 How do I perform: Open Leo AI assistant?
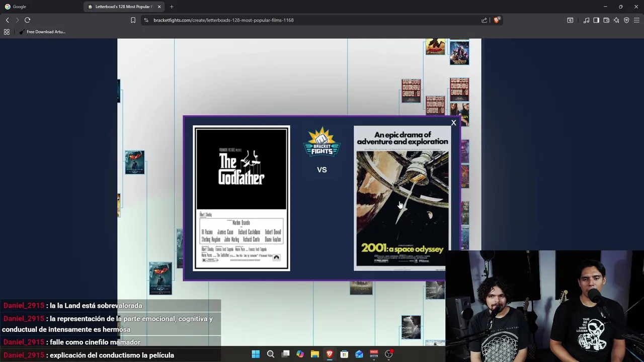click(x=616, y=20)
